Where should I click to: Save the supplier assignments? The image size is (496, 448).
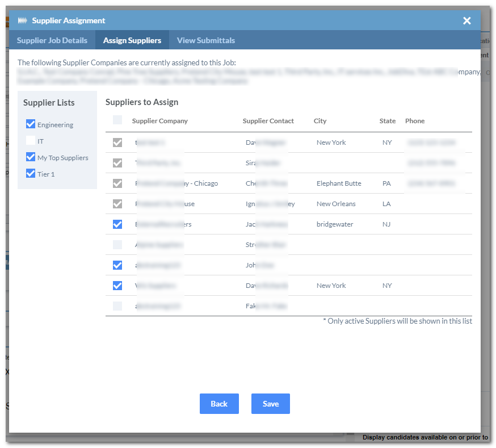coord(271,404)
